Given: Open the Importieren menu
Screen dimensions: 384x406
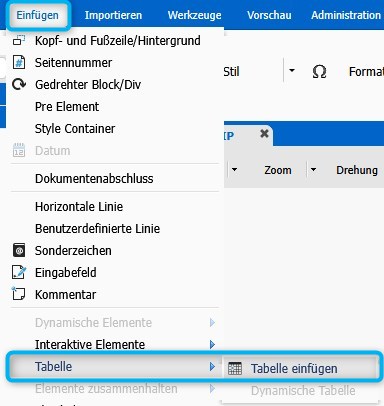Looking at the screenshot, I should click(113, 15).
